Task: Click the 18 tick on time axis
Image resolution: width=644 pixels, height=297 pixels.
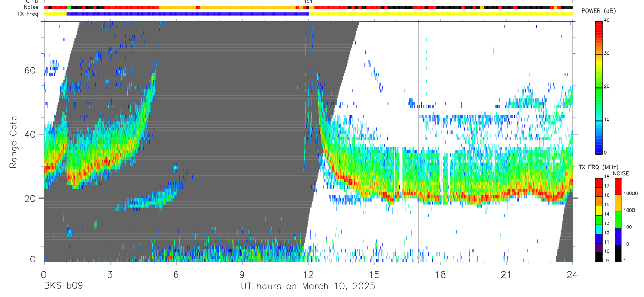Action: coord(441,274)
